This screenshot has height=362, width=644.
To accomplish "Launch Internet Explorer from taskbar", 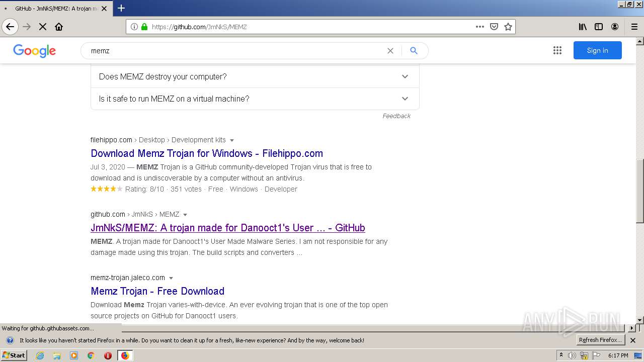I will (x=40, y=355).
